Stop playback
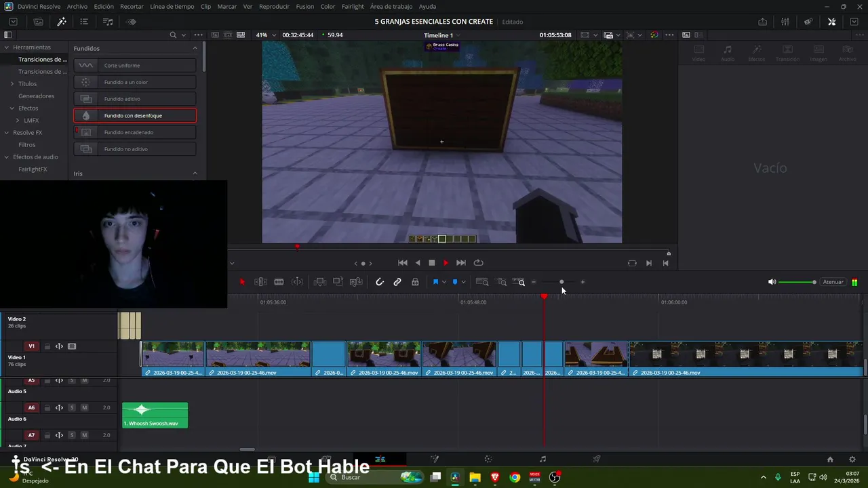The width and height of the screenshot is (868, 488). click(431, 263)
